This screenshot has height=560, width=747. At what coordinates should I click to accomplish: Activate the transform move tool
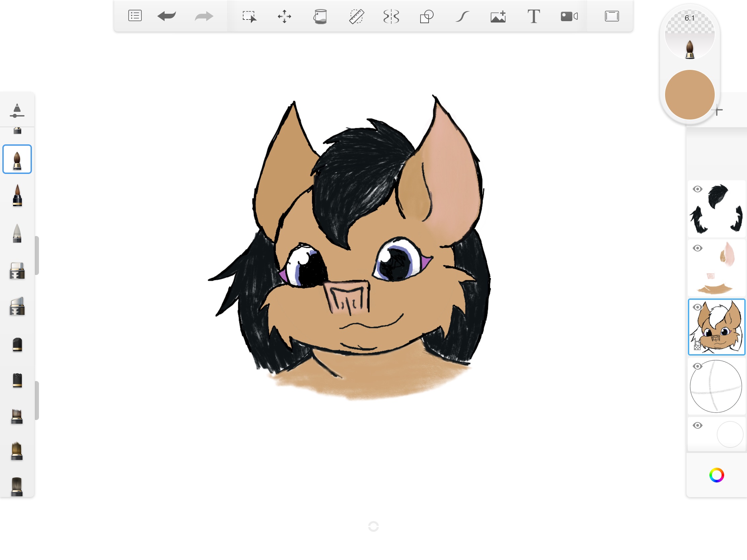(x=284, y=16)
